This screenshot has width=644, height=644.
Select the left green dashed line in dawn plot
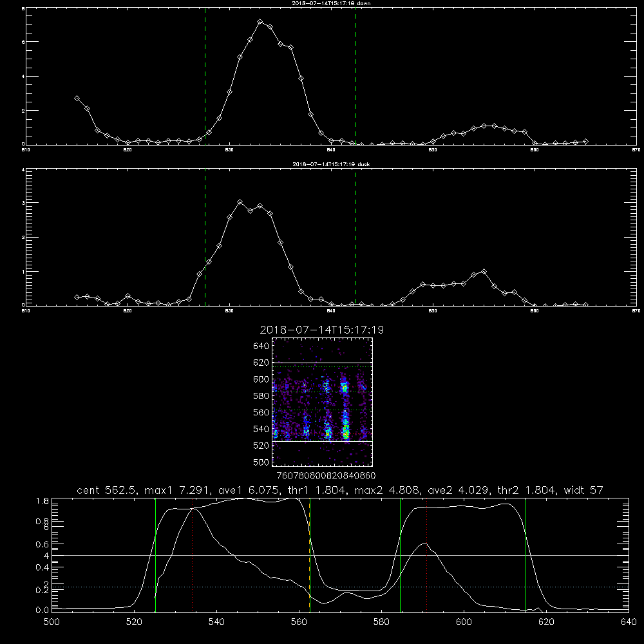205,77
